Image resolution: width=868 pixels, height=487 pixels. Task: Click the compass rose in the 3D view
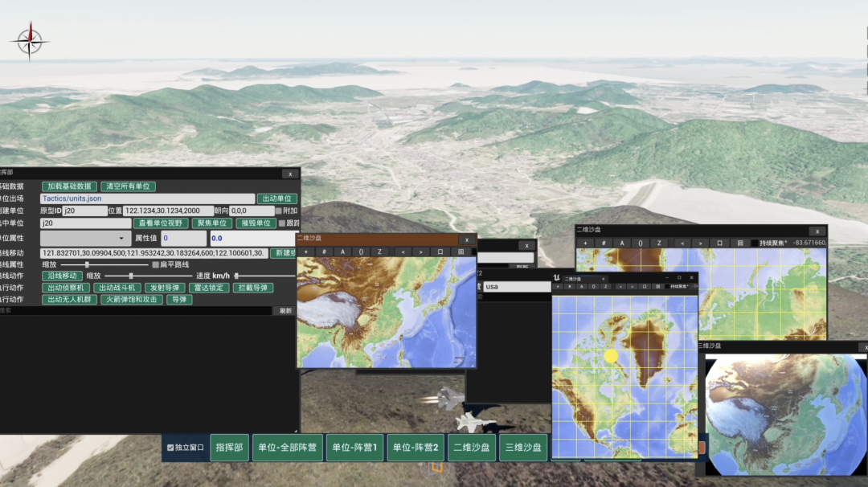coord(30,42)
